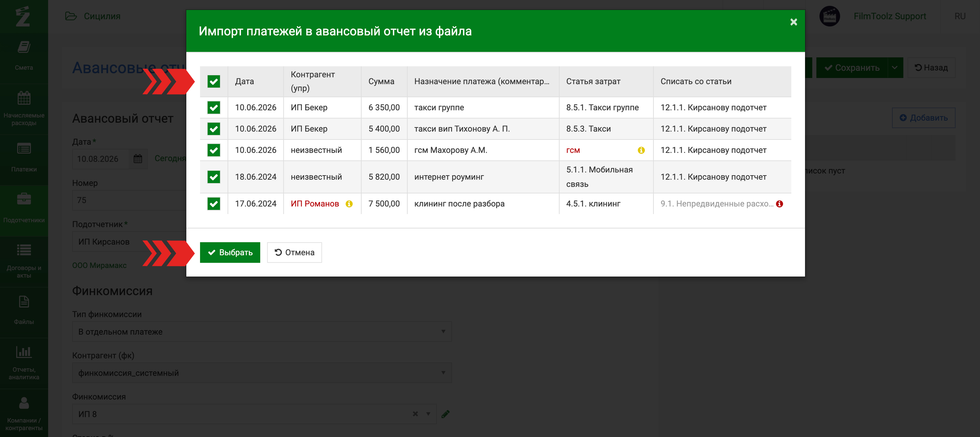Uncheck the row dated 18.06.2024
The height and width of the screenshot is (437, 980).
coord(213,177)
